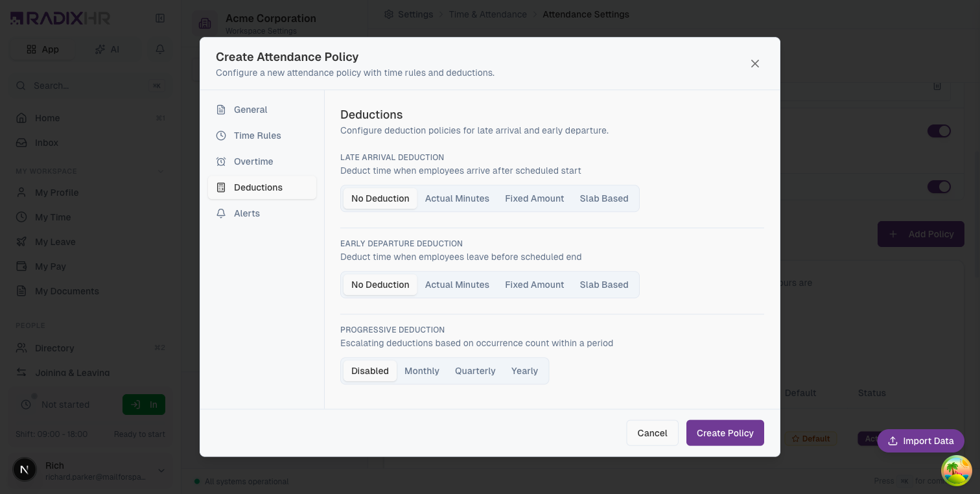
Task: Choose Actual Minutes for late arrival deduction
Action: [457, 198]
